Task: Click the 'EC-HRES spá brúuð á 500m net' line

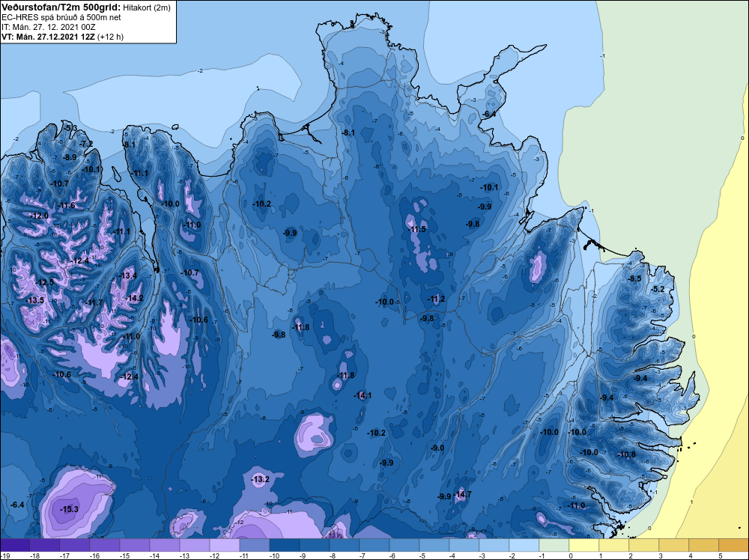Action: [x=61, y=17]
